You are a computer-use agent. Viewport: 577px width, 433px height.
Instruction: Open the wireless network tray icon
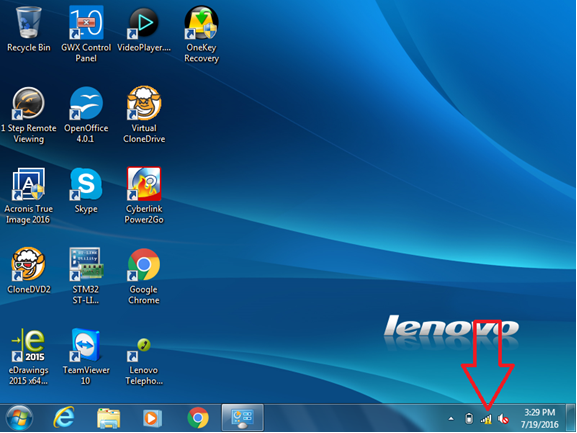click(486, 419)
